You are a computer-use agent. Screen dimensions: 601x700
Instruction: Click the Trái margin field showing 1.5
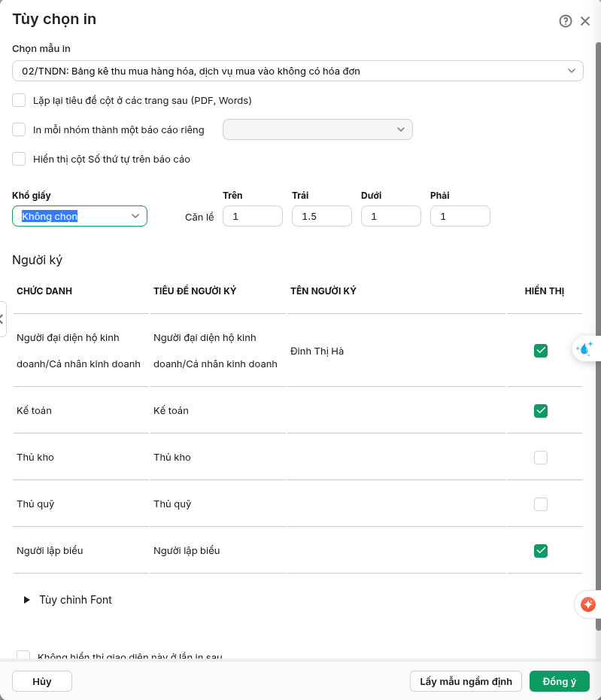322,216
